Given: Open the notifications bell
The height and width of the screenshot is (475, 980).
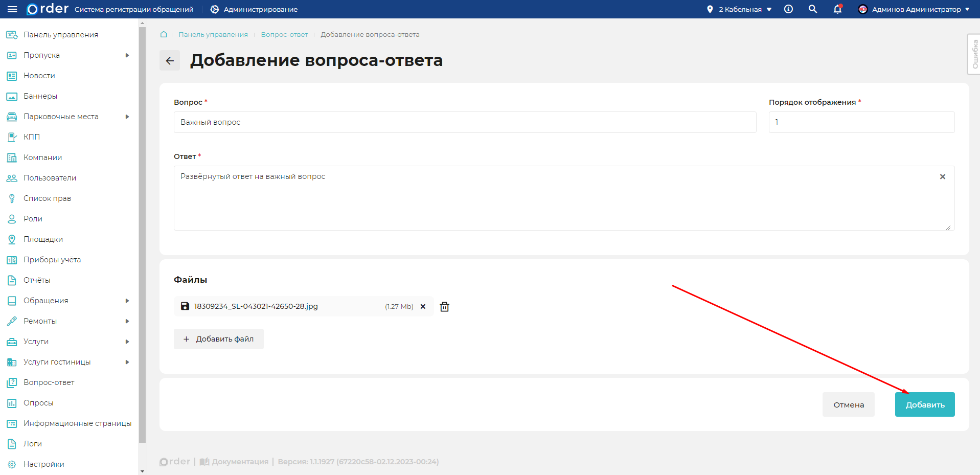Looking at the screenshot, I should (x=837, y=9).
